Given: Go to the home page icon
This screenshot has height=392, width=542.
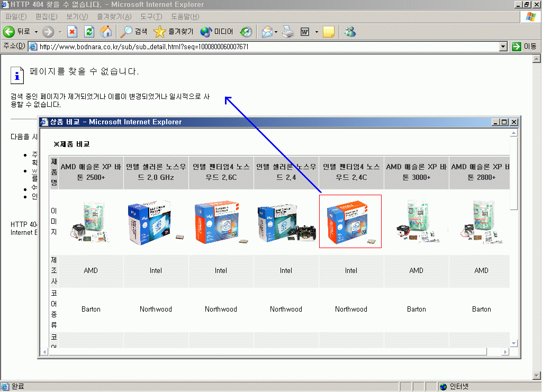Looking at the screenshot, I should [x=106, y=32].
